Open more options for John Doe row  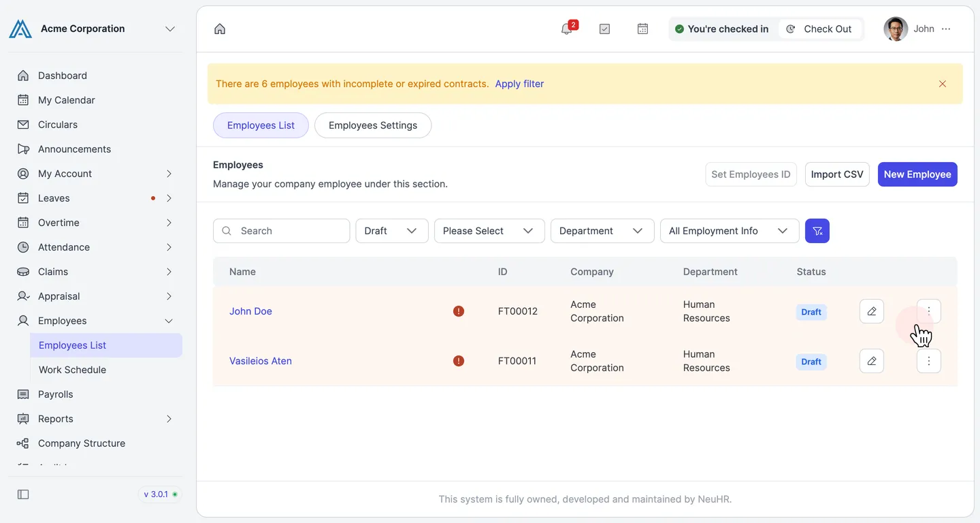click(x=929, y=311)
